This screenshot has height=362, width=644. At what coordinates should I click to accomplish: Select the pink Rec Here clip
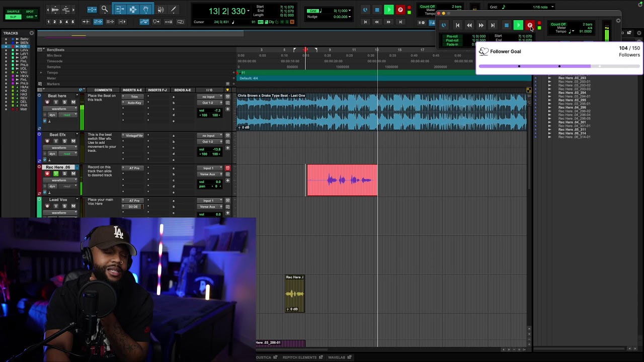(x=342, y=180)
